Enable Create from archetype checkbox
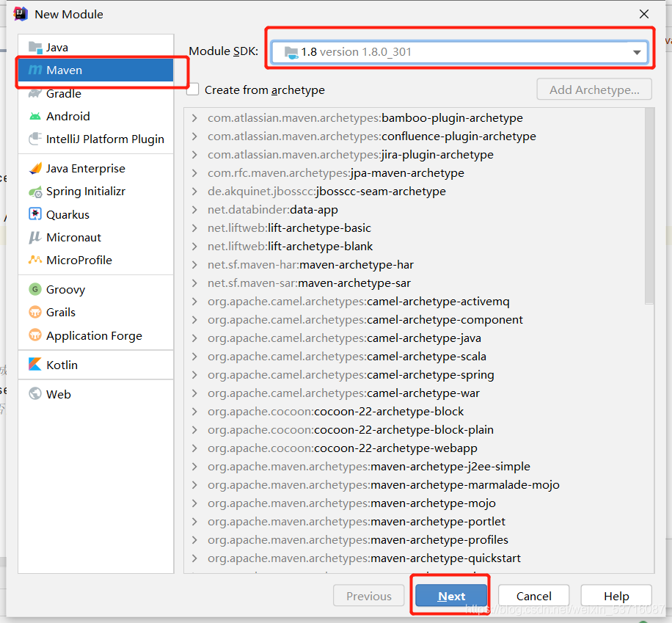Screen dimensions: 672x623 [x=193, y=90]
